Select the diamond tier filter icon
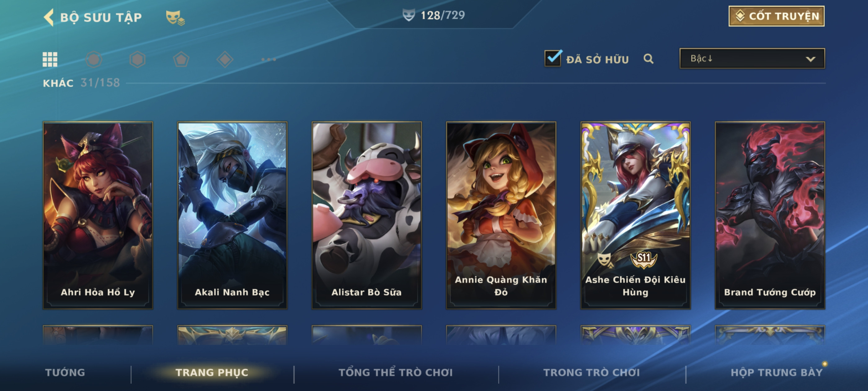 pyautogui.click(x=225, y=59)
